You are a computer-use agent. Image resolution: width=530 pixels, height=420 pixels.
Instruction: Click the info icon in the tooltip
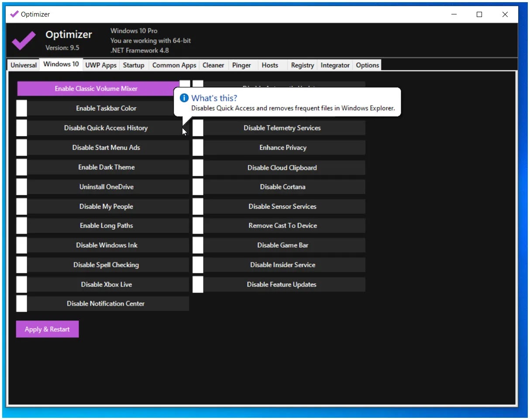pyautogui.click(x=184, y=98)
